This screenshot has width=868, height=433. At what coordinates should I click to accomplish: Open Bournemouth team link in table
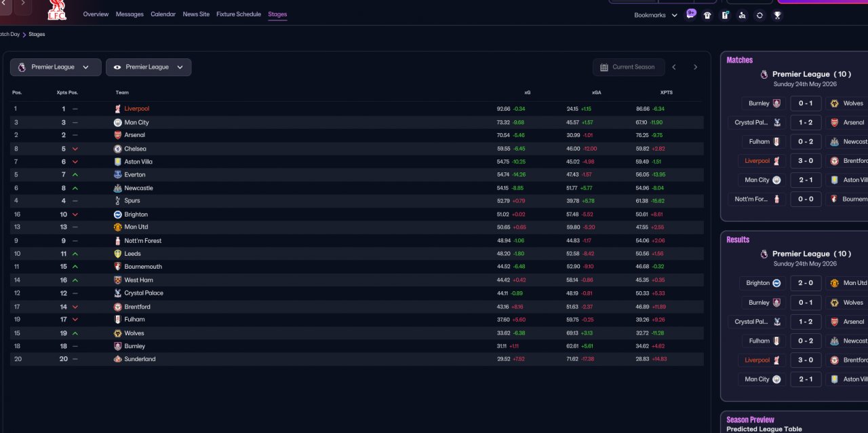pyautogui.click(x=143, y=267)
